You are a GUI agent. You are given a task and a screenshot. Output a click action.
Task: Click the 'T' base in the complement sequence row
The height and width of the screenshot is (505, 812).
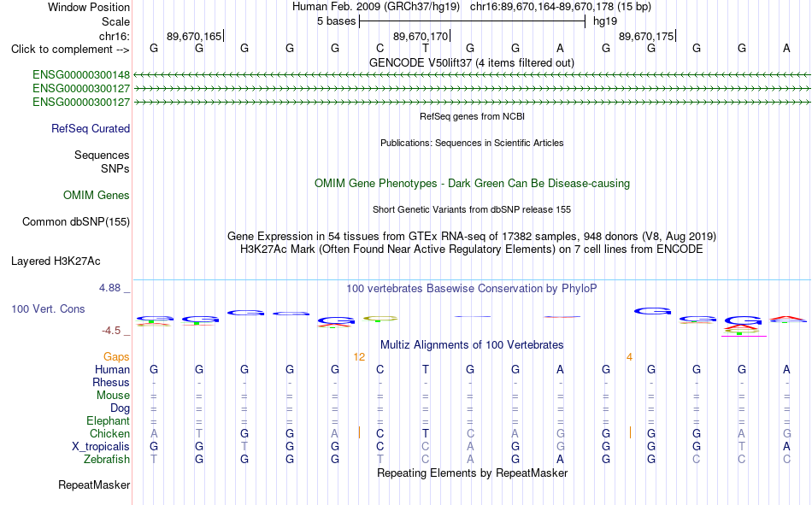tap(425, 49)
